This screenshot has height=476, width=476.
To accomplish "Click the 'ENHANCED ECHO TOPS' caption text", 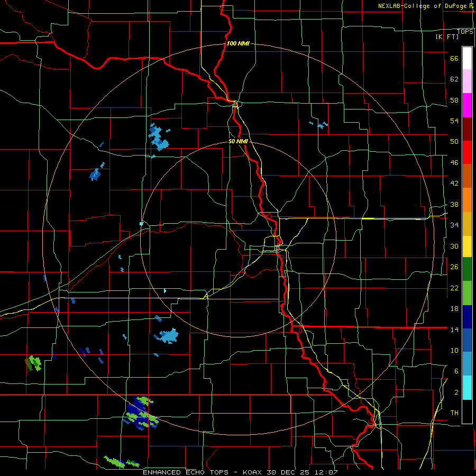I will click(186, 472).
